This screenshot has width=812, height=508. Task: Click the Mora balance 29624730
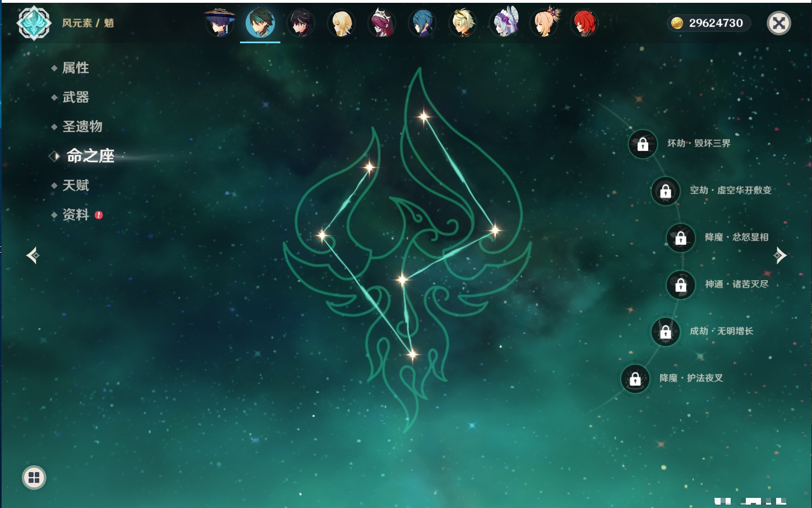click(716, 23)
